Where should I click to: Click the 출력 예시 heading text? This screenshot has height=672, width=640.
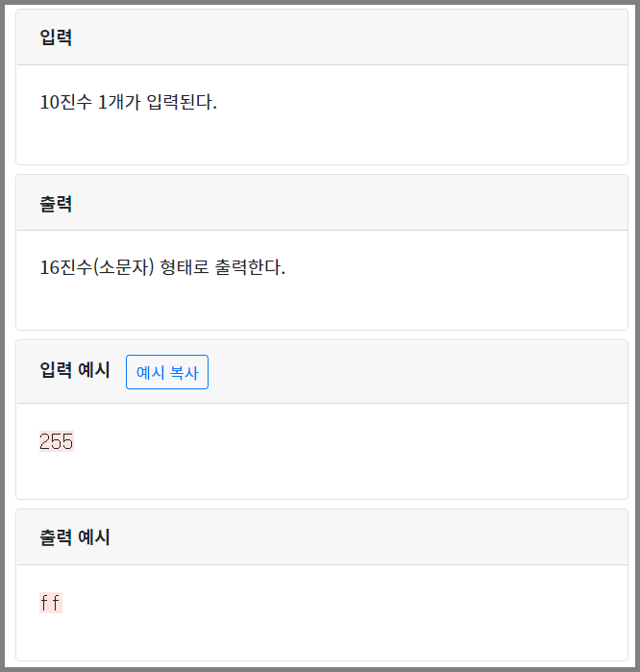click(x=75, y=536)
